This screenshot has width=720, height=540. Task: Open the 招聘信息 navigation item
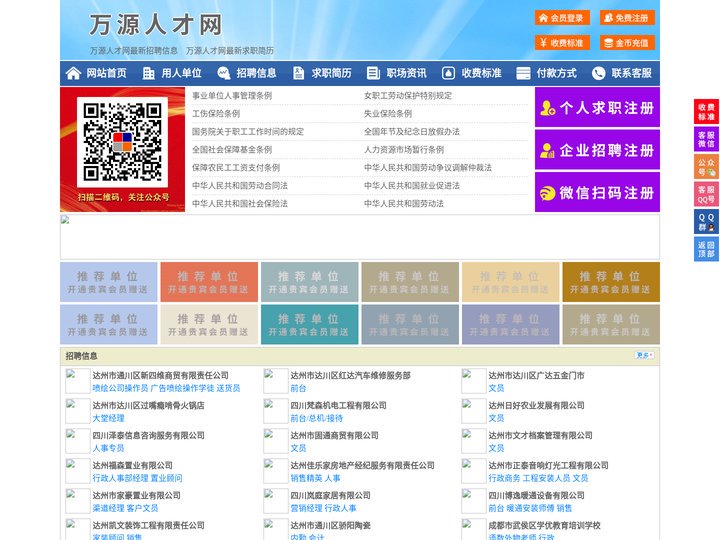256,73
